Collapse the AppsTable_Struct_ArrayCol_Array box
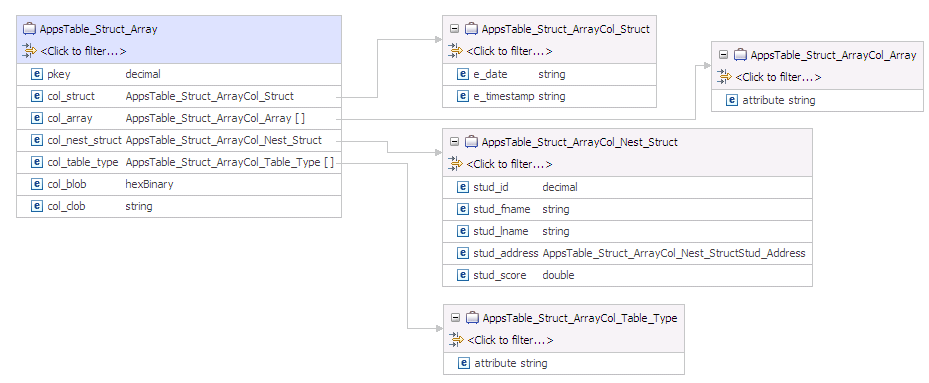 click(723, 55)
